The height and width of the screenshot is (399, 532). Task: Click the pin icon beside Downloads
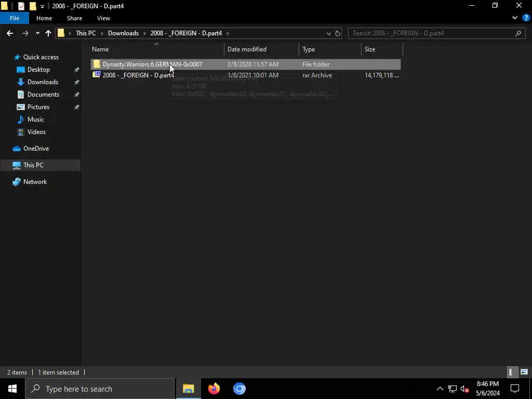[77, 82]
